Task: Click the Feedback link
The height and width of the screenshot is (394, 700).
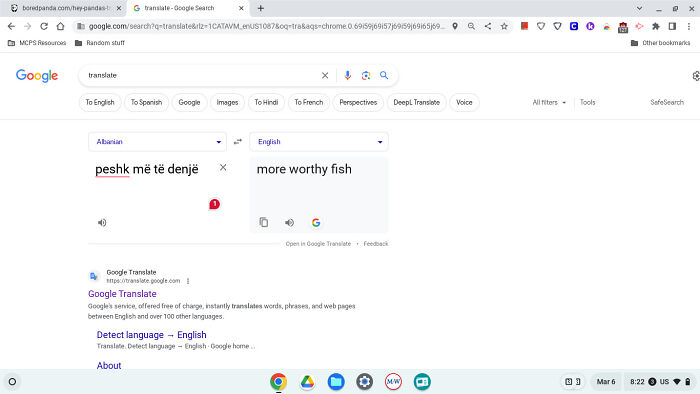Action: click(x=376, y=244)
